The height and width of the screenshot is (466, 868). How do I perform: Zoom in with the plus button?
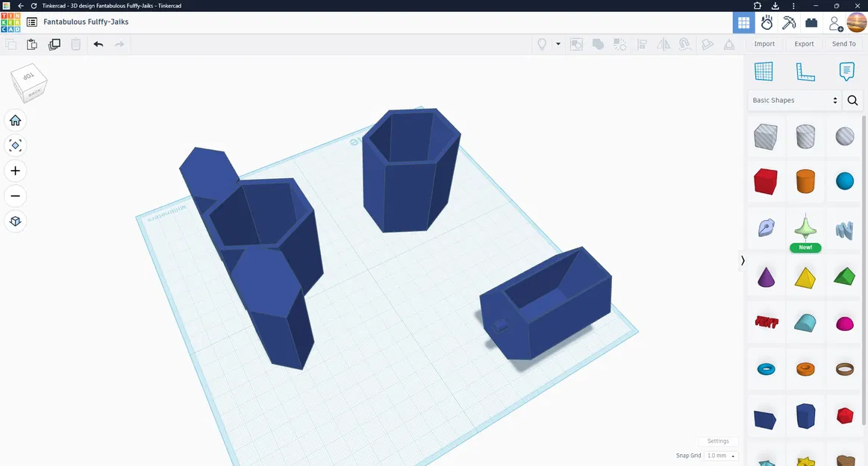16,171
